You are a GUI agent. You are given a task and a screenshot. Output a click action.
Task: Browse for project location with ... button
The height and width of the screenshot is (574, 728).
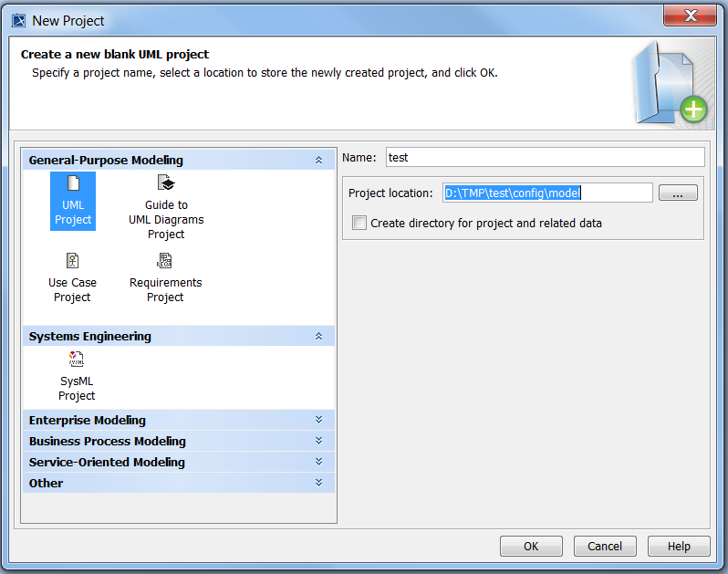(x=678, y=193)
